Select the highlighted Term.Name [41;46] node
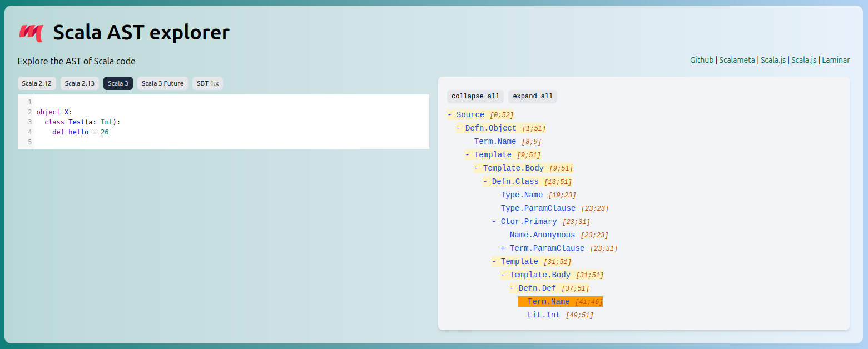This screenshot has height=349, width=868. (561, 302)
